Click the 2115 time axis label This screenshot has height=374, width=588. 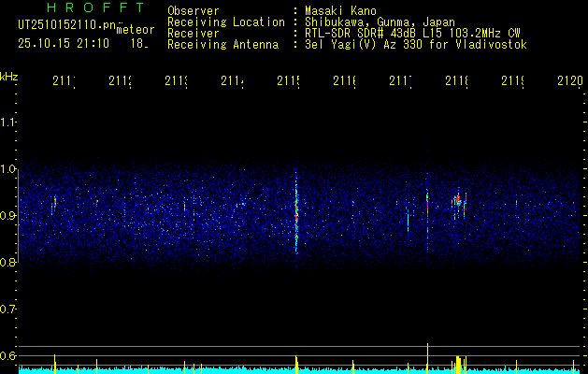(x=288, y=80)
